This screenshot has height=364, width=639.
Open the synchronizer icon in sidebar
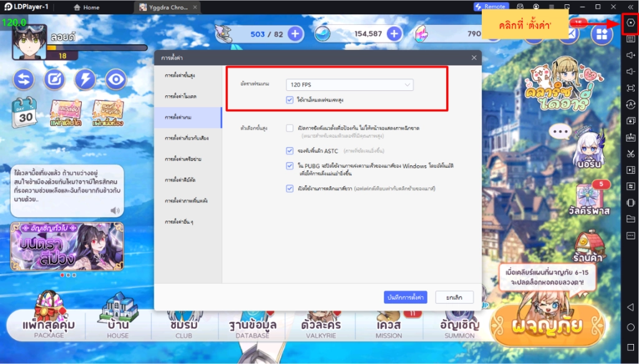tap(630, 186)
